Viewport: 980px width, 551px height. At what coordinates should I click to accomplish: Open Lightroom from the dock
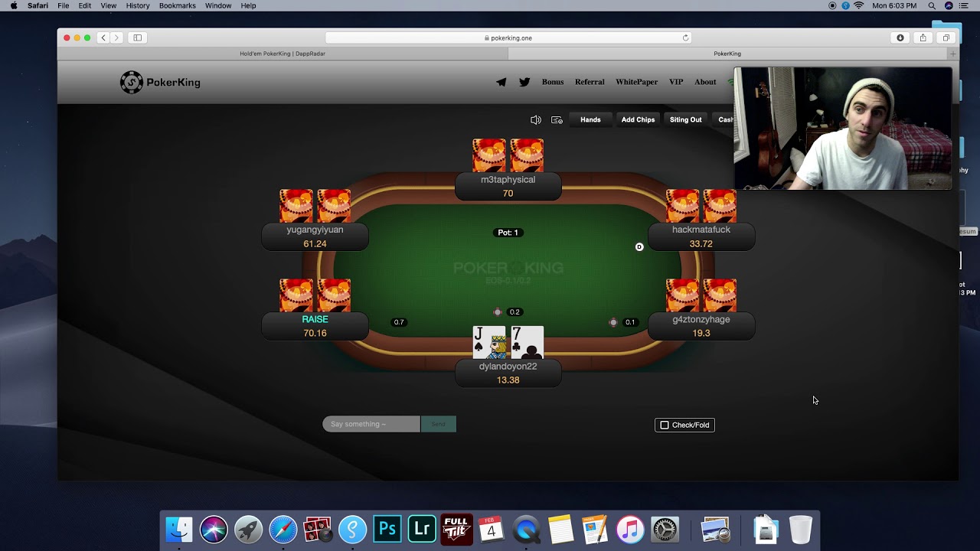coord(422,529)
